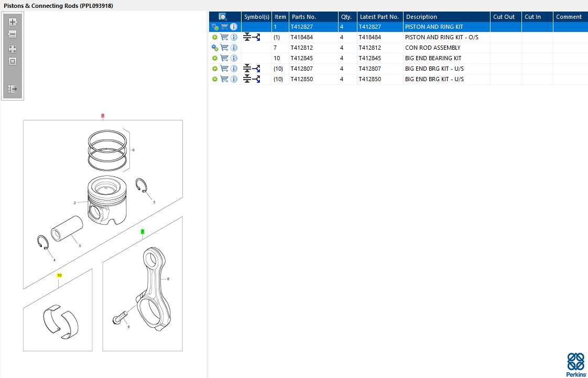Select the green callout 7 on diagram

tap(142, 231)
